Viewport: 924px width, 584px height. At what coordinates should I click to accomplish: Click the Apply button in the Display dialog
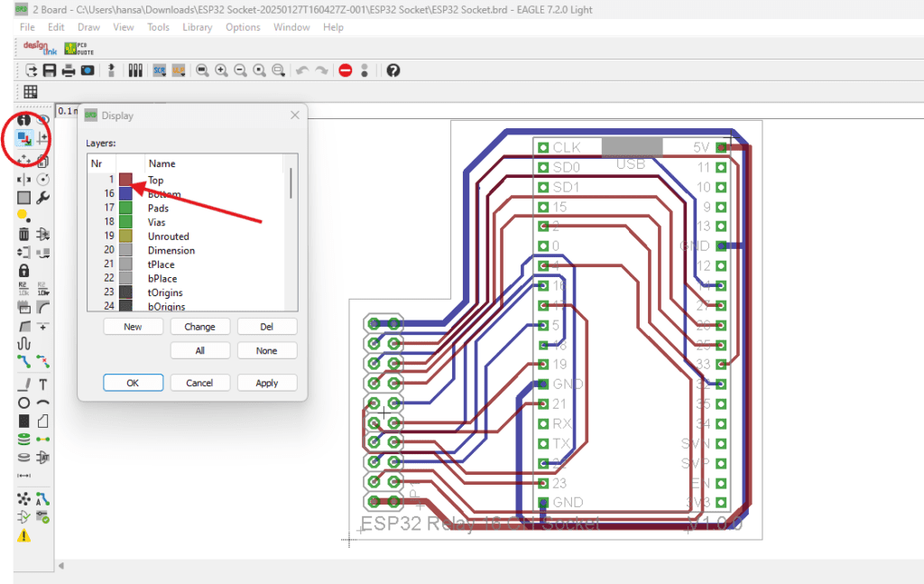tap(267, 383)
